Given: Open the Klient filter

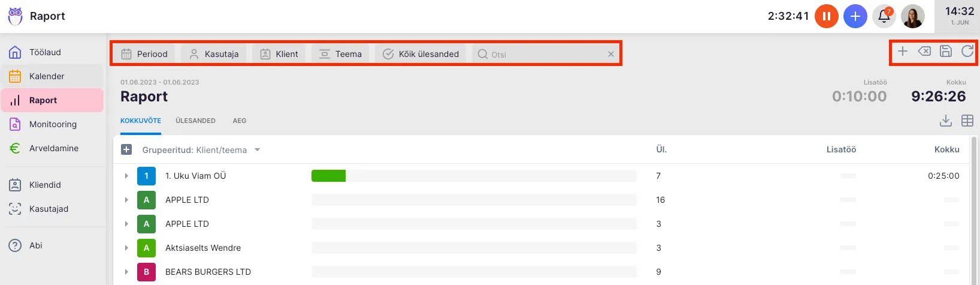Looking at the screenshot, I should point(279,54).
